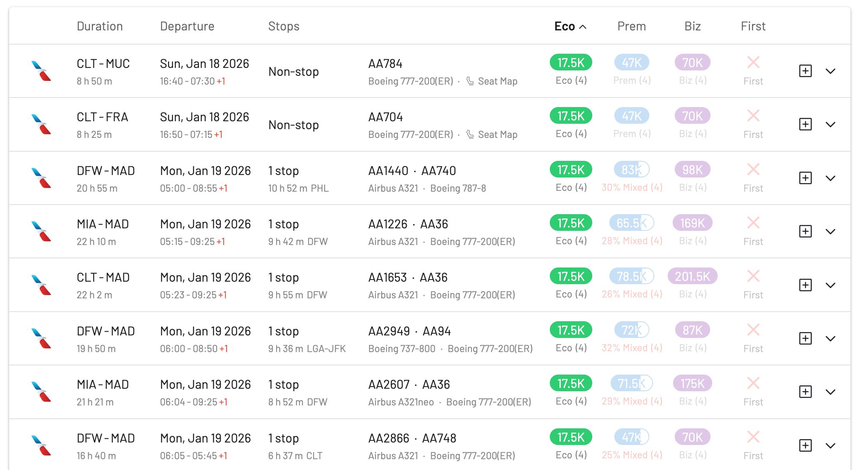Click the Prem column header

click(631, 26)
